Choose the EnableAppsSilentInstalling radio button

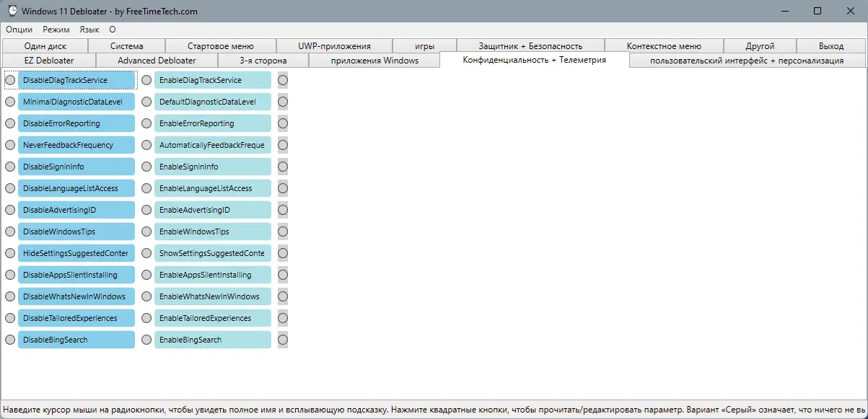[x=146, y=275]
